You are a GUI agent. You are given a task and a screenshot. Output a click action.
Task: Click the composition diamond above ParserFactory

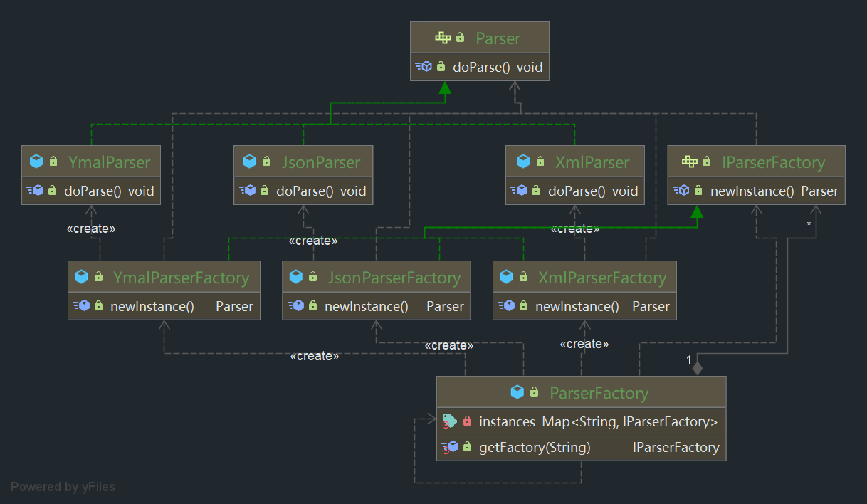698,368
